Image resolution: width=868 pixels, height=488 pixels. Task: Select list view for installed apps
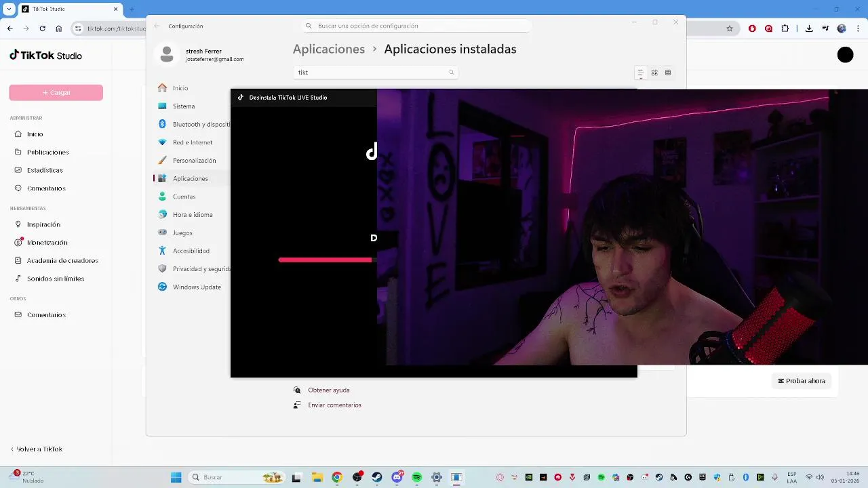click(640, 73)
